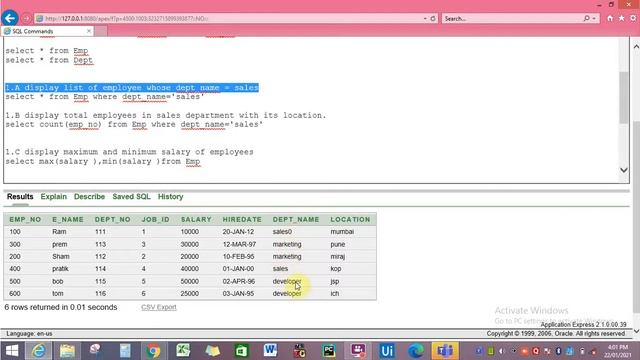The height and width of the screenshot is (360, 640).
Task: Open the address bar dropdown arrow
Action: [x=424, y=18]
